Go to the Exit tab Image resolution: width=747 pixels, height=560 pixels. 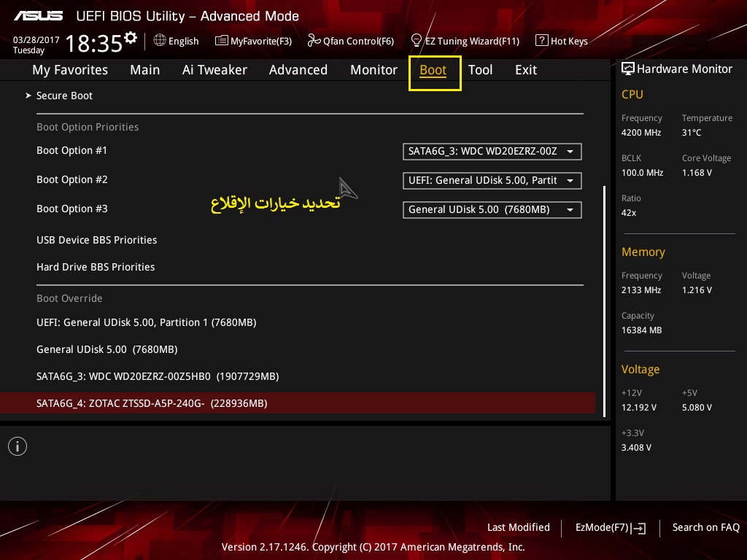526,70
